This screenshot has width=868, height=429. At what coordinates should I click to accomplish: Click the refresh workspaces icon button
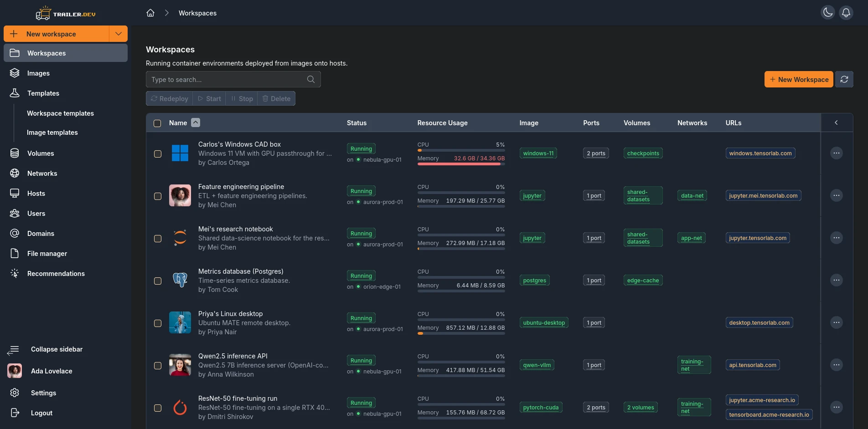(844, 79)
